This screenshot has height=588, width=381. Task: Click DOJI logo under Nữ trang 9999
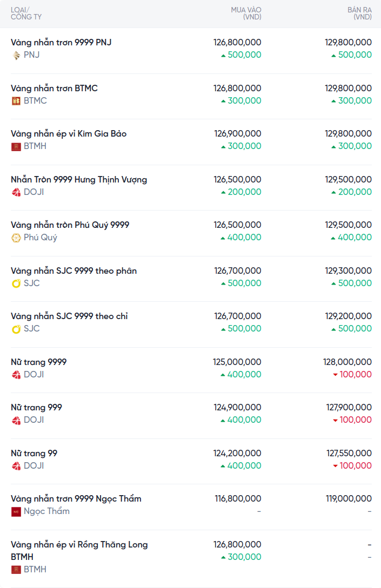tap(16, 375)
